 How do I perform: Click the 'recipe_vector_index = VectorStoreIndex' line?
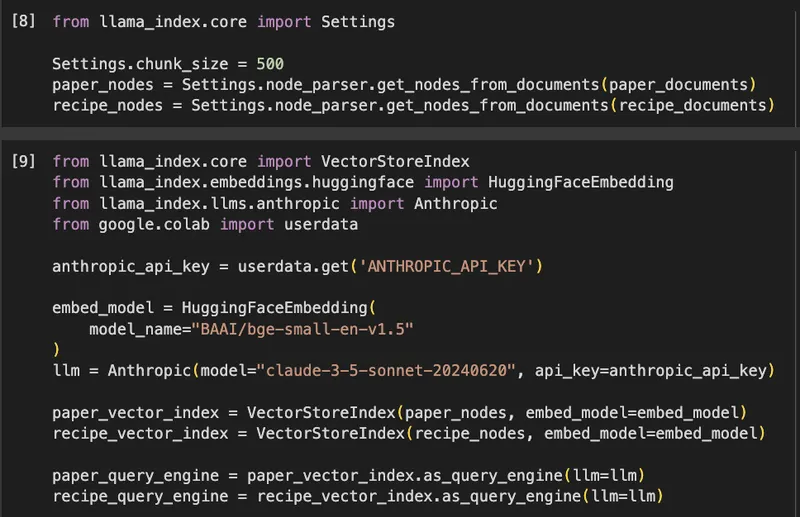click(x=409, y=433)
